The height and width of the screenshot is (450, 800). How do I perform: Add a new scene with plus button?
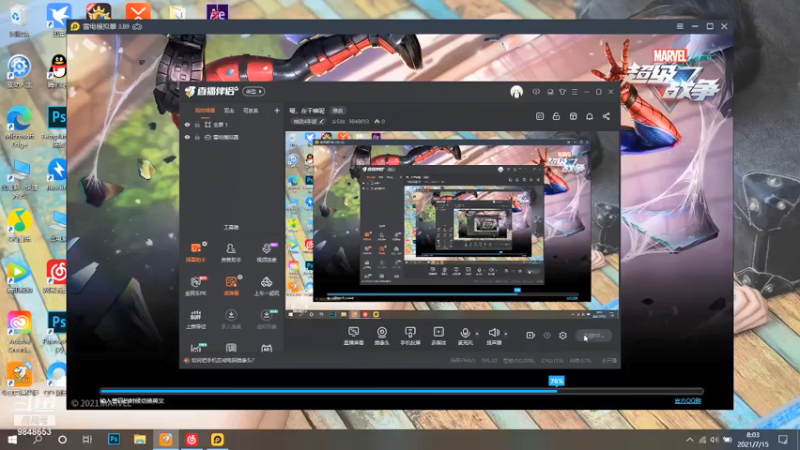pos(277,110)
